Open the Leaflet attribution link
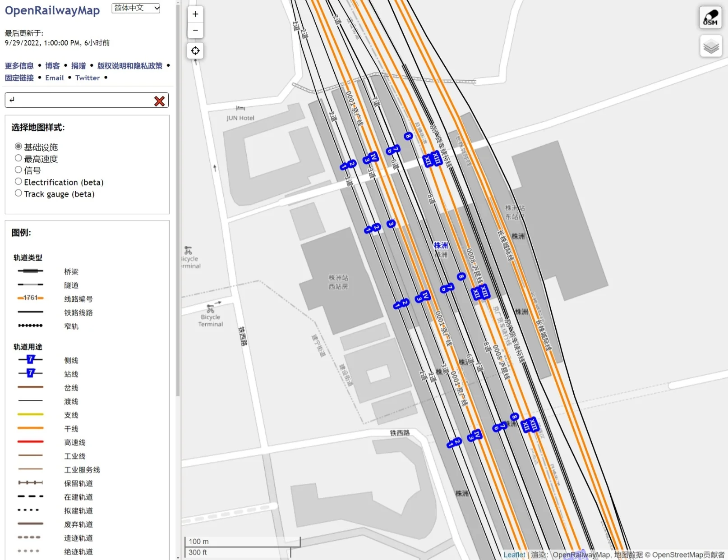The height and width of the screenshot is (560, 728). (514, 555)
